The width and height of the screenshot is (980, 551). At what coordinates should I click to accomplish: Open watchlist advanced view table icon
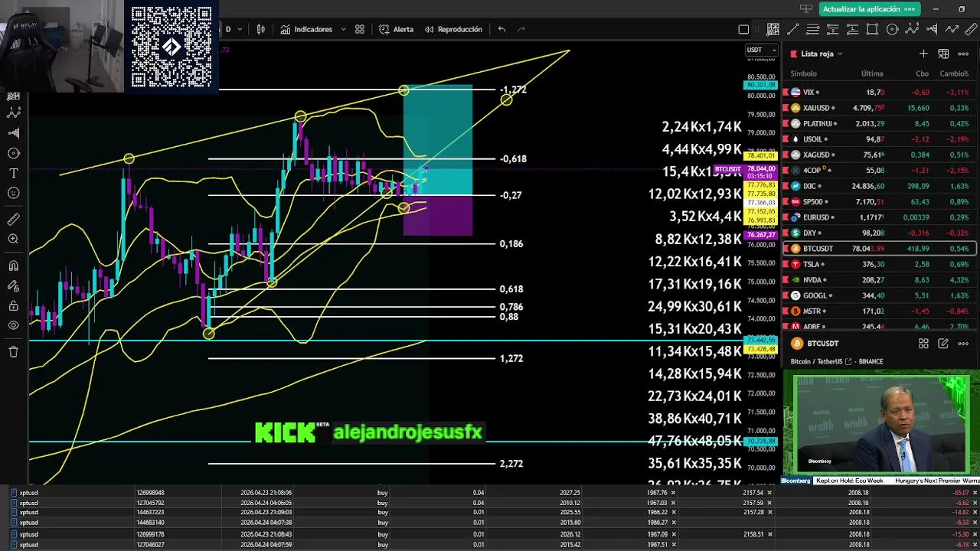tap(943, 54)
